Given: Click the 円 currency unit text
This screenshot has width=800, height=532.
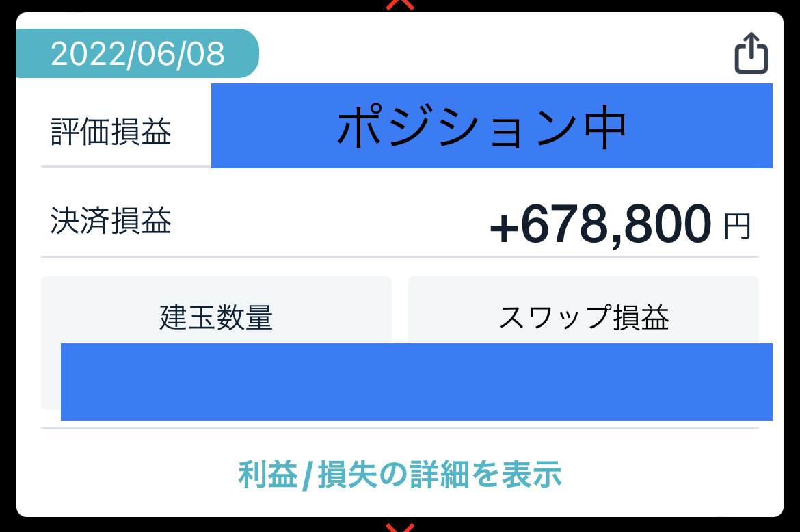Looking at the screenshot, I should click(x=737, y=226).
